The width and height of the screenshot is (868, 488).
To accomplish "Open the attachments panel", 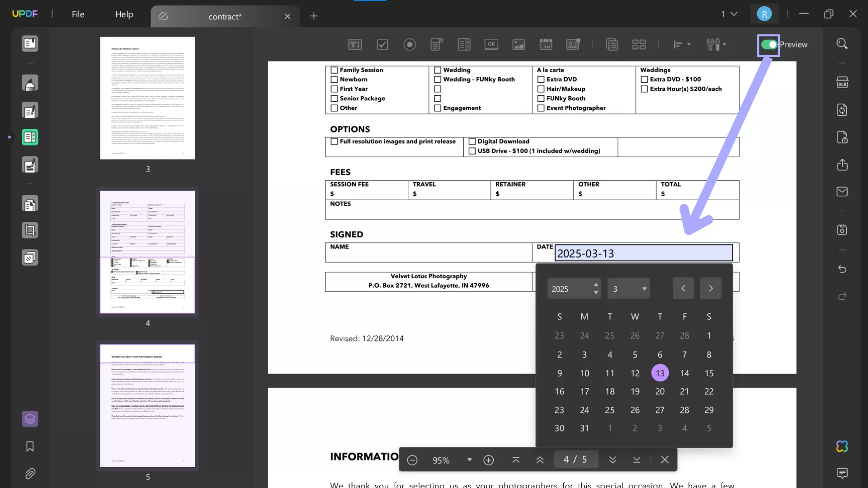I will click(30, 474).
